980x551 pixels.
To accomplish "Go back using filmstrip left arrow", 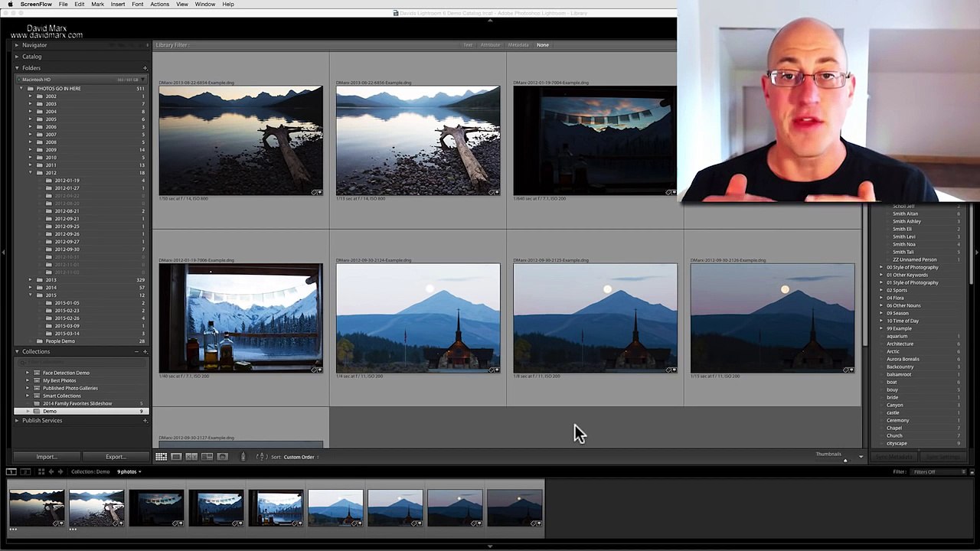I will click(x=52, y=471).
